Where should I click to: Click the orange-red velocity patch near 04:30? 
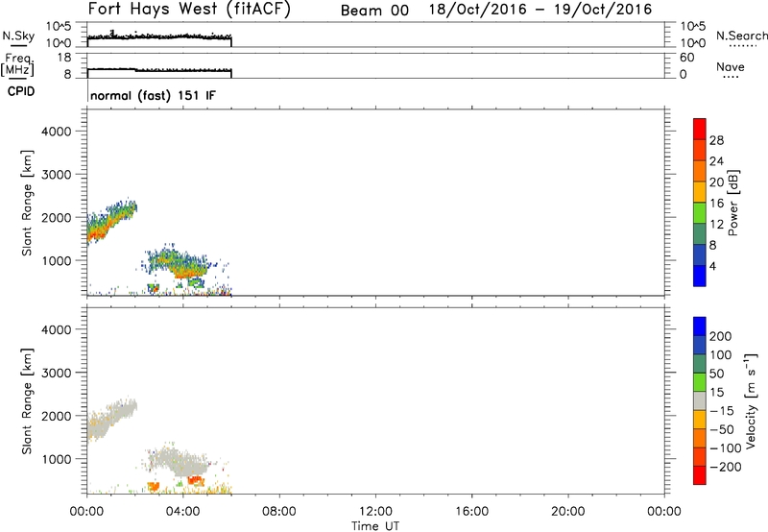point(196,480)
